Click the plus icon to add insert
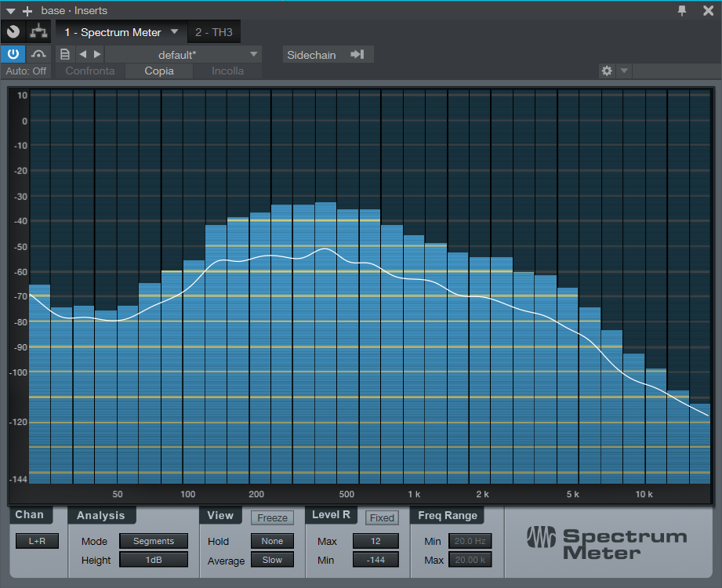Screen dimensions: 722x588 pos(27,10)
